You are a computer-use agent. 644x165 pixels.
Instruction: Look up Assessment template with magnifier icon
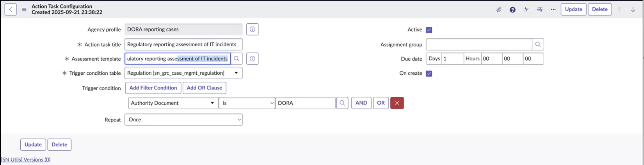[x=237, y=59]
